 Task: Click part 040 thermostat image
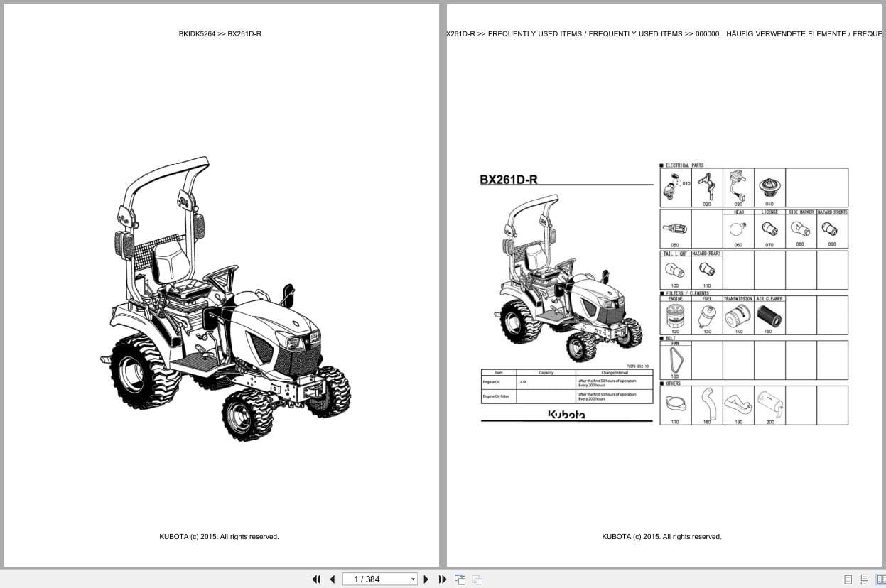(769, 187)
